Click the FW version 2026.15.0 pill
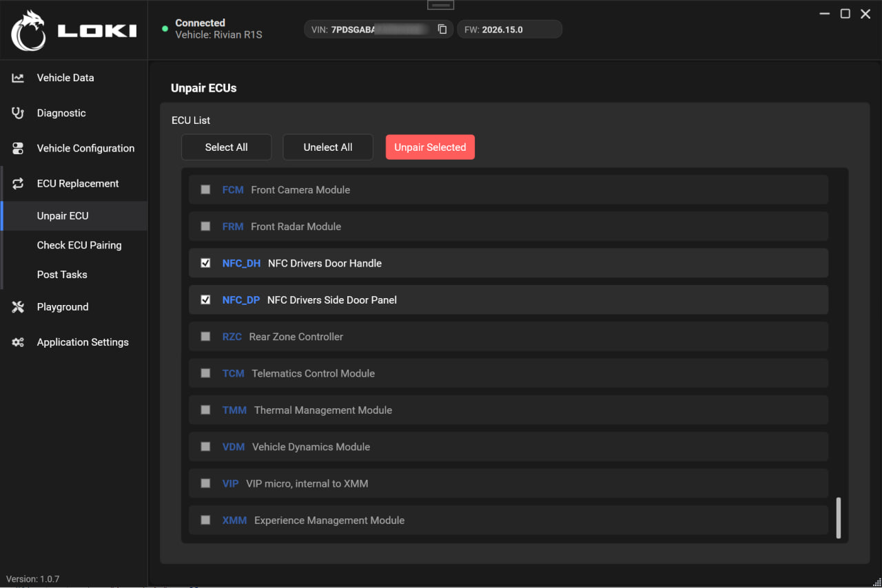The height and width of the screenshot is (588, 882). [x=509, y=30]
